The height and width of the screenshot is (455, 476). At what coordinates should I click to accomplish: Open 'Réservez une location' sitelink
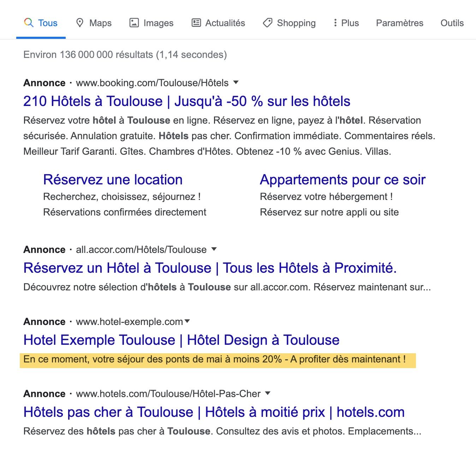click(x=113, y=180)
